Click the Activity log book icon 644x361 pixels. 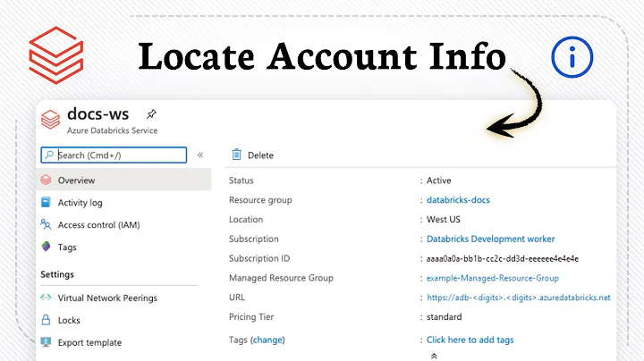point(46,202)
